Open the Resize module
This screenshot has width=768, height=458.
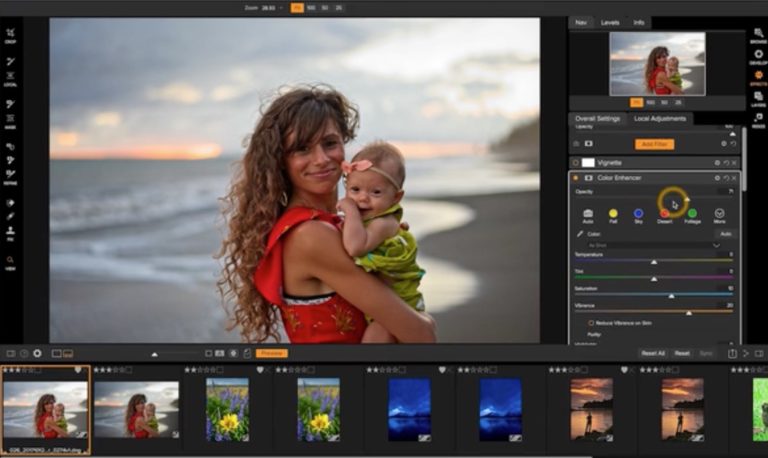(758, 120)
